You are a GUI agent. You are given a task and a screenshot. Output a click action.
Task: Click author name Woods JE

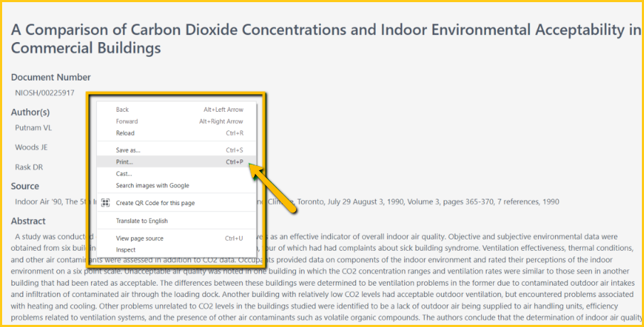tap(31, 147)
